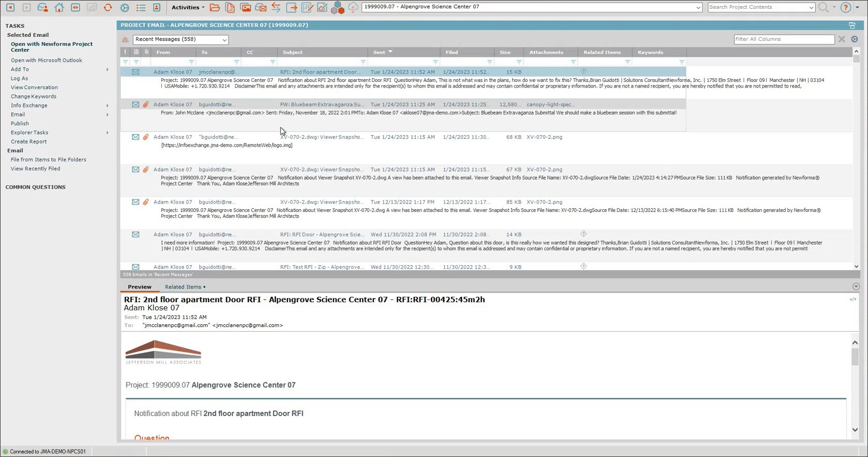Click View Conversation in the tasks panel
Image resolution: width=868 pixels, height=457 pixels.
pos(34,88)
